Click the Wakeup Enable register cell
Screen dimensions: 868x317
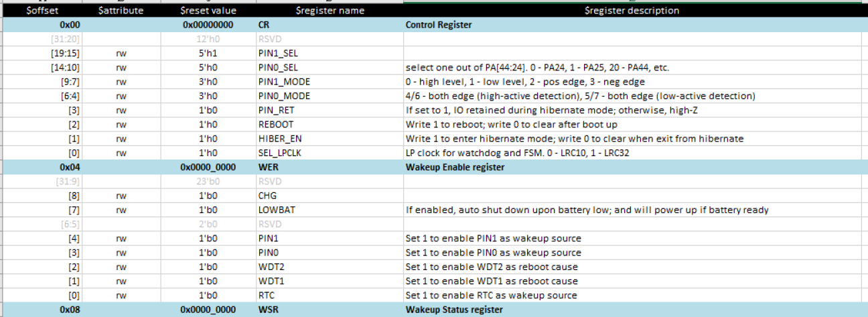455,167
